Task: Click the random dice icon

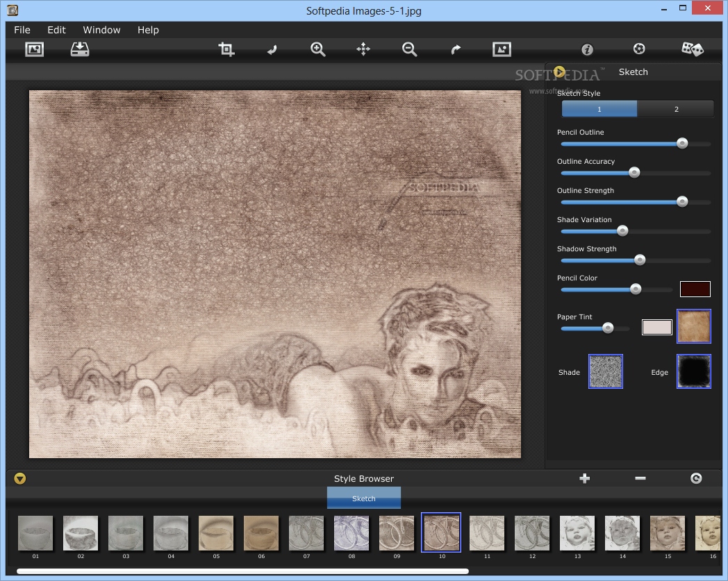Action: click(x=693, y=49)
